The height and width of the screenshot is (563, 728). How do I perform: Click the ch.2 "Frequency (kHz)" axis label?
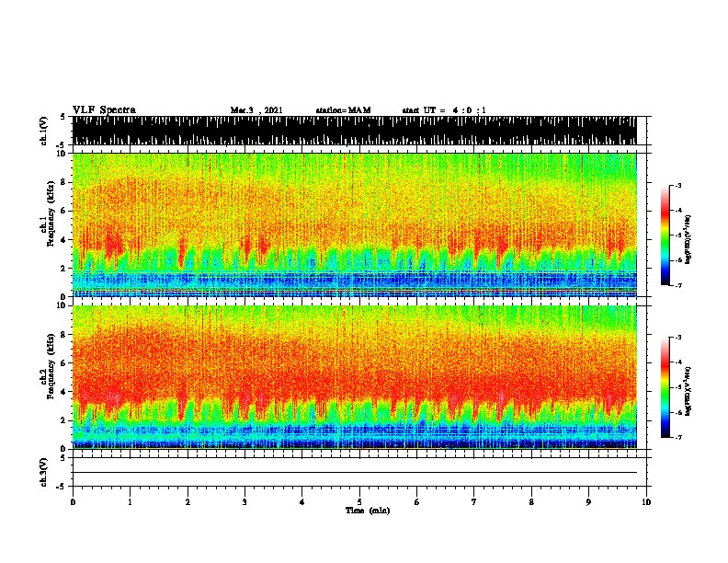tap(51, 366)
